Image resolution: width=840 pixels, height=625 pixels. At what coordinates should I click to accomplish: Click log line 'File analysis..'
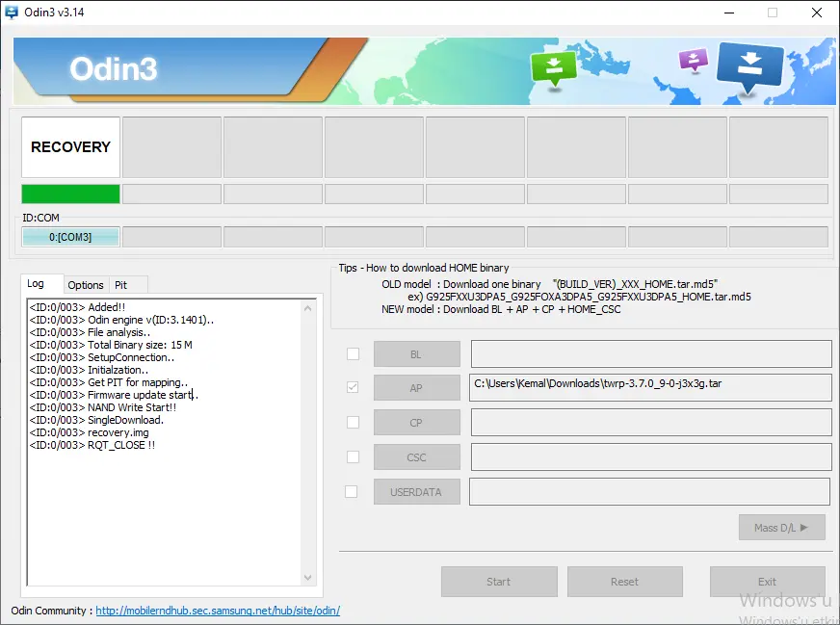point(90,332)
